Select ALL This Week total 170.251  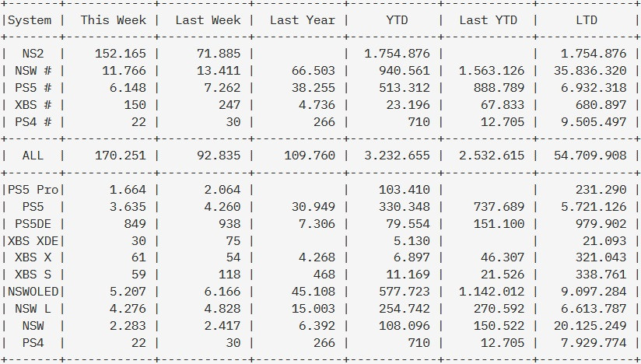point(120,156)
